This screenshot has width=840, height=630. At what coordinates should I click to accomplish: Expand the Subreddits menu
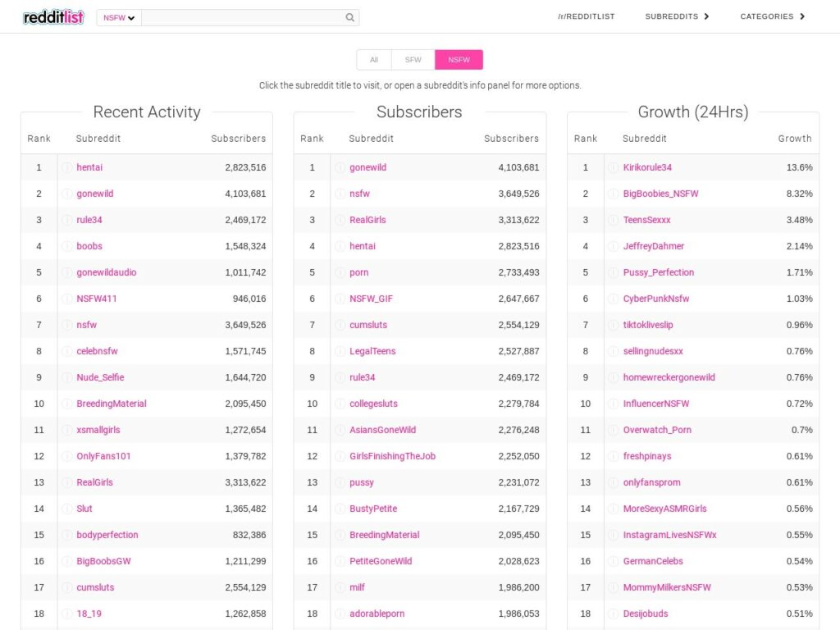pos(677,16)
